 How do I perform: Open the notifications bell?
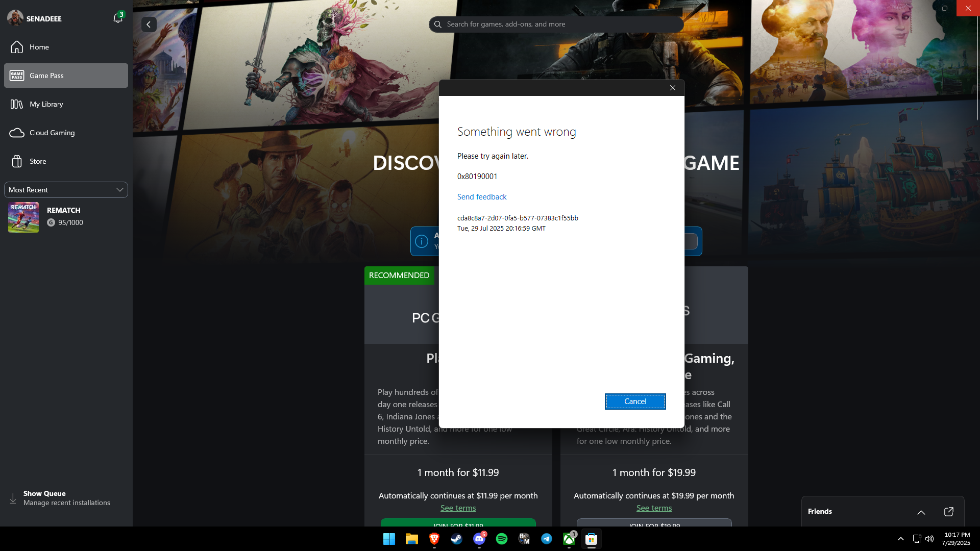click(118, 18)
